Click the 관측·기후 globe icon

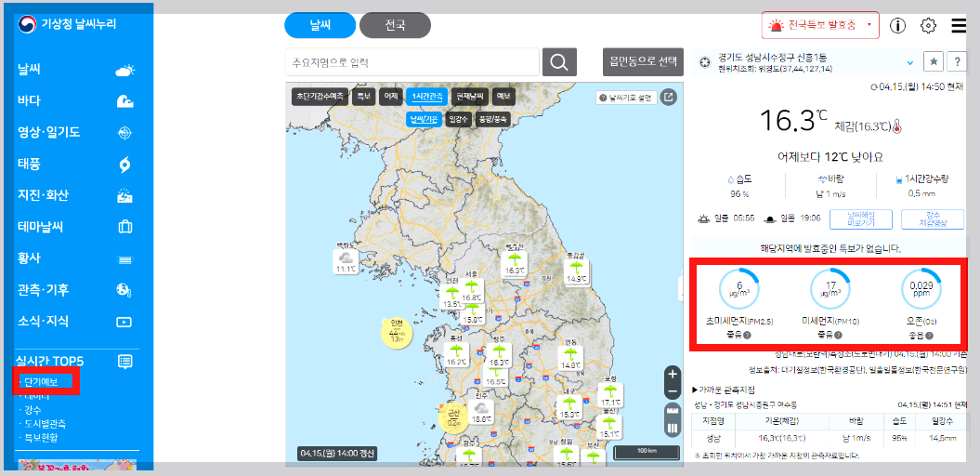[125, 290]
